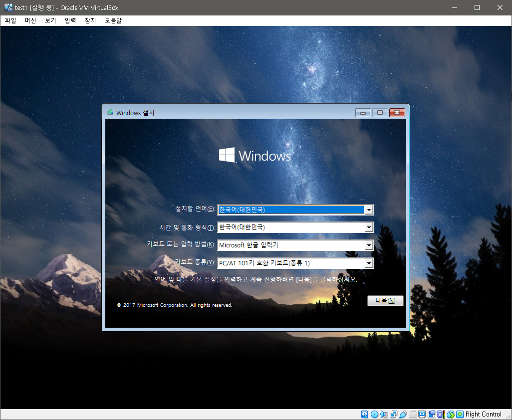Click the shared folders status icon
The height and width of the screenshot is (420, 512).
coord(412,415)
